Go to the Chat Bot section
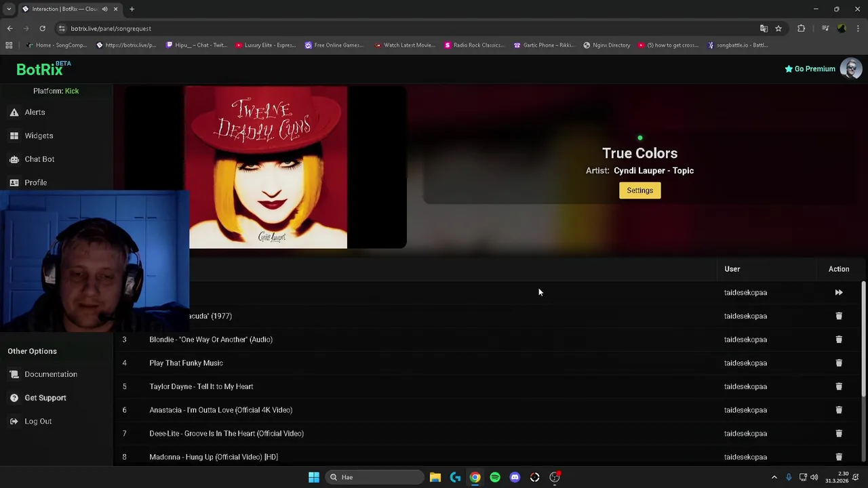The height and width of the screenshot is (488, 868). point(39,159)
